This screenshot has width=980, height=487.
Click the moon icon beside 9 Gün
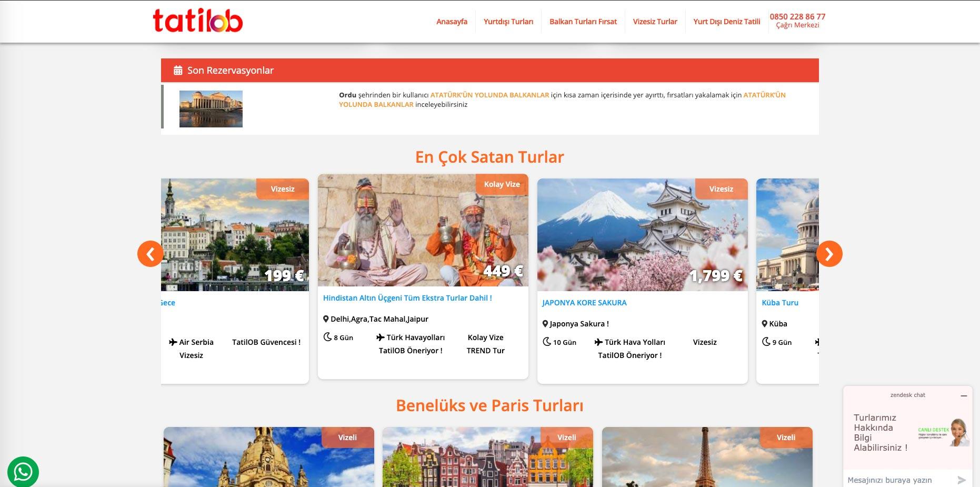766,342
